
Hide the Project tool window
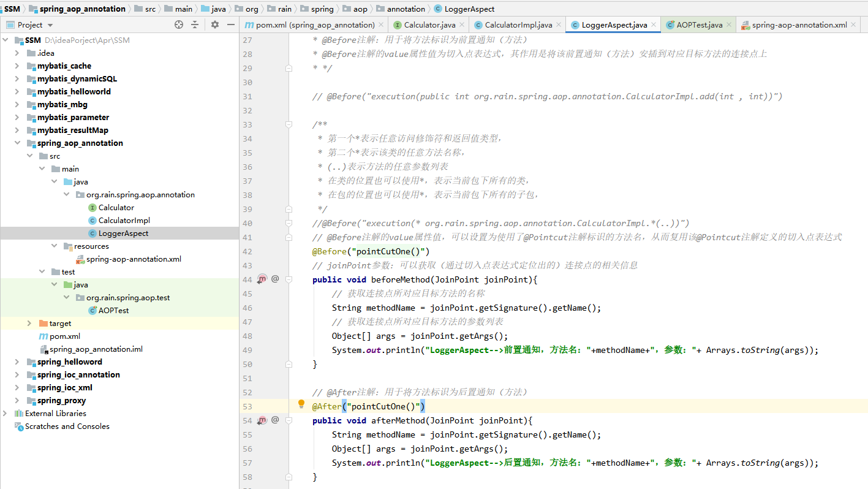(x=231, y=25)
